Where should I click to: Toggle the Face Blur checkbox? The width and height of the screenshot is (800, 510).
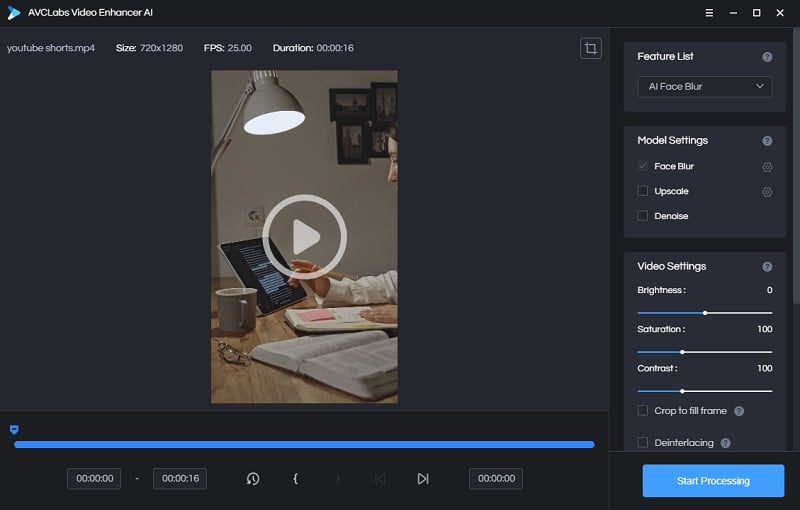(643, 166)
